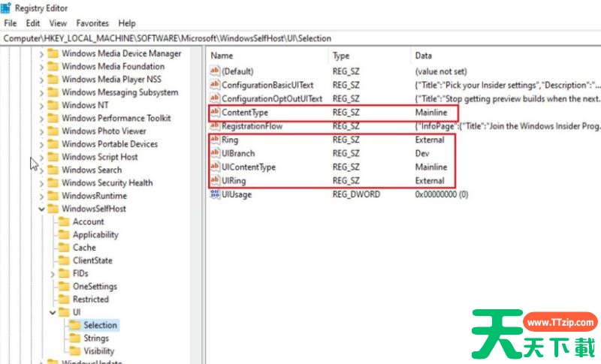
Task: Click the RegistrationFlow string value icon
Action: pos(215,126)
